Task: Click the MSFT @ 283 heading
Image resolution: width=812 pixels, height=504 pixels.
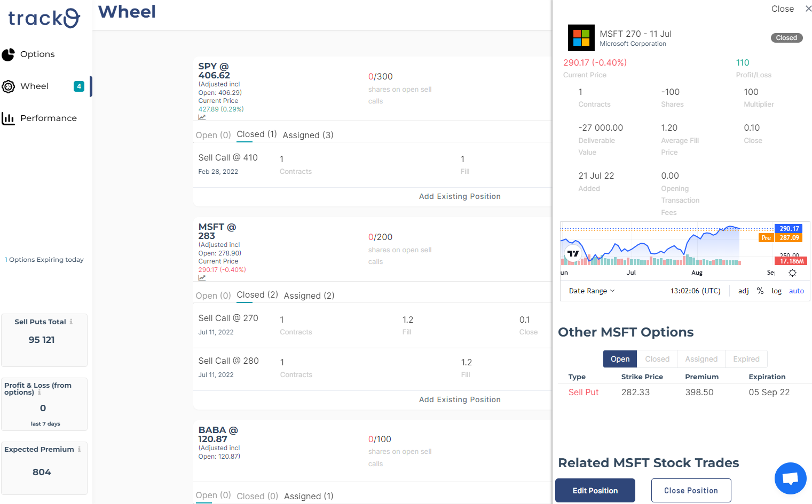Action: coord(217,231)
